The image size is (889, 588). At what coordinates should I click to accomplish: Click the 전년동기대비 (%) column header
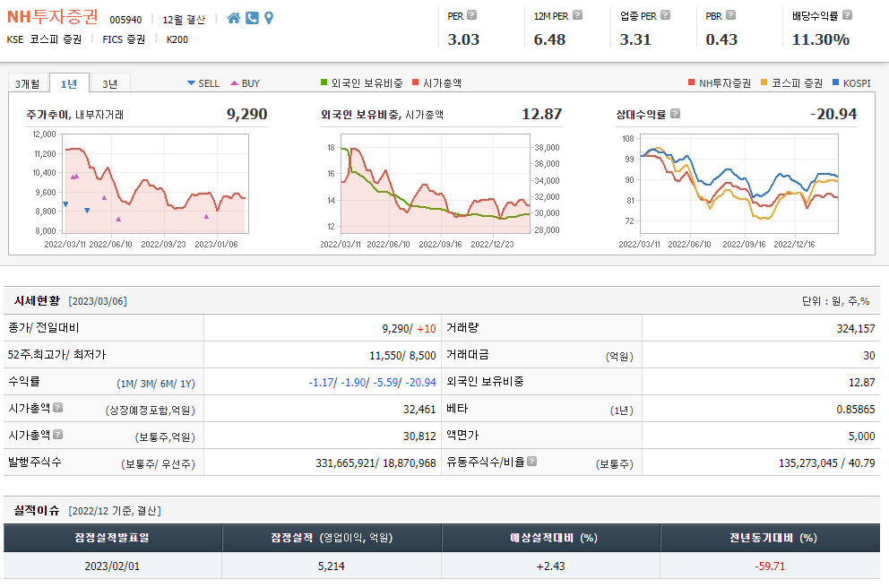point(770,538)
